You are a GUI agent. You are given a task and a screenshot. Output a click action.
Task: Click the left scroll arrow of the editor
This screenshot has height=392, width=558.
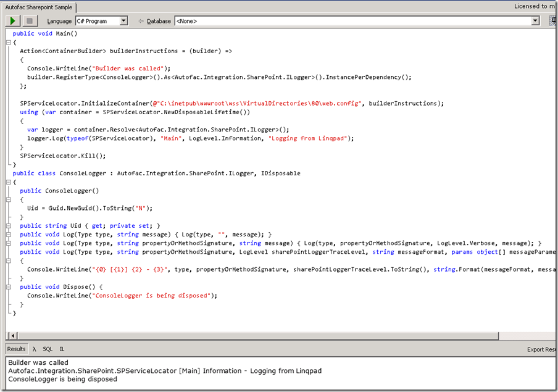13,336
